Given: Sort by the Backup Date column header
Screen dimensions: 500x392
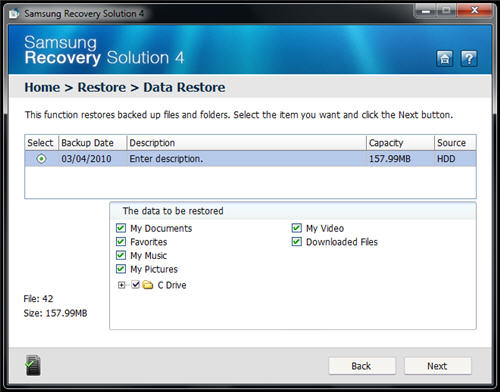Looking at the screenshot, I should pyautogui.click(x=93, y=143).
